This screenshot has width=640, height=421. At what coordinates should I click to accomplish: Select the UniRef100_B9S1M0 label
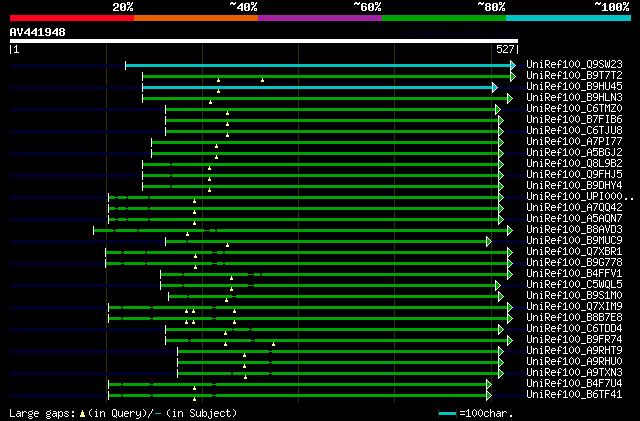(x=574, y=296)
